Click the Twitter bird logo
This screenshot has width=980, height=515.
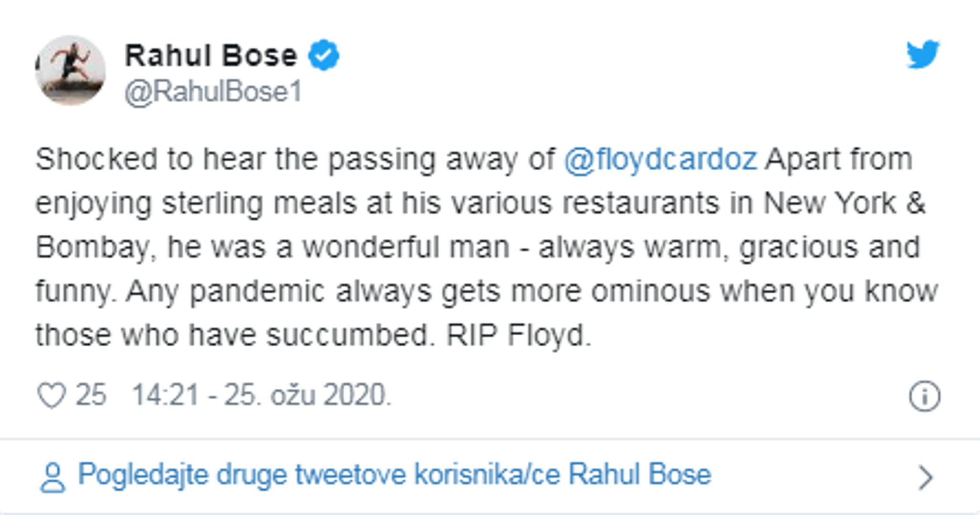923,54
